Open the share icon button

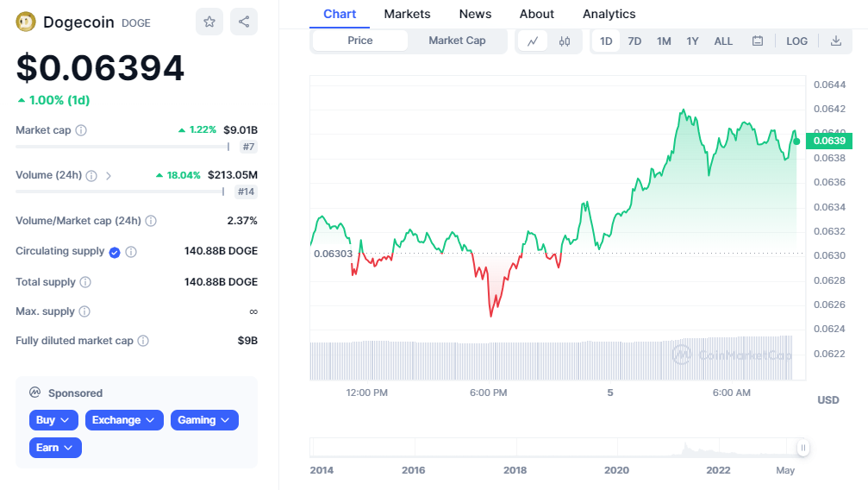pos(244,22)
